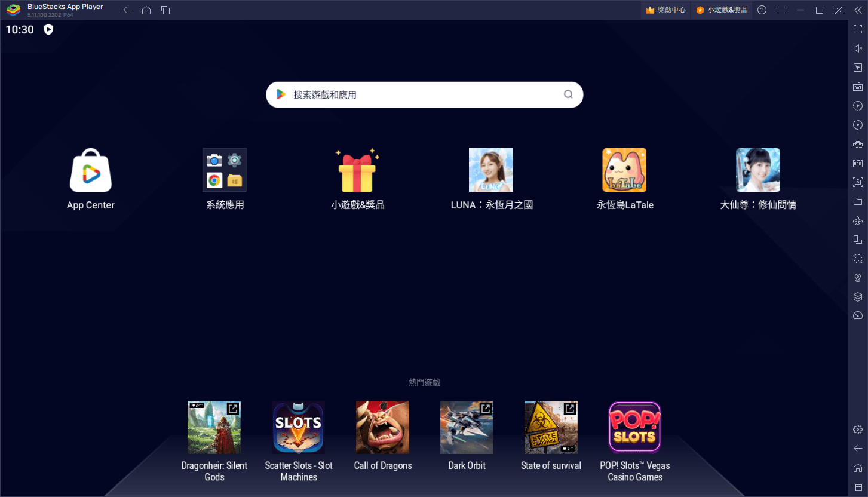Click the Install APK icon
Image resolution: width=868 pixels, height=497 pixels.
tap(858, 163)
